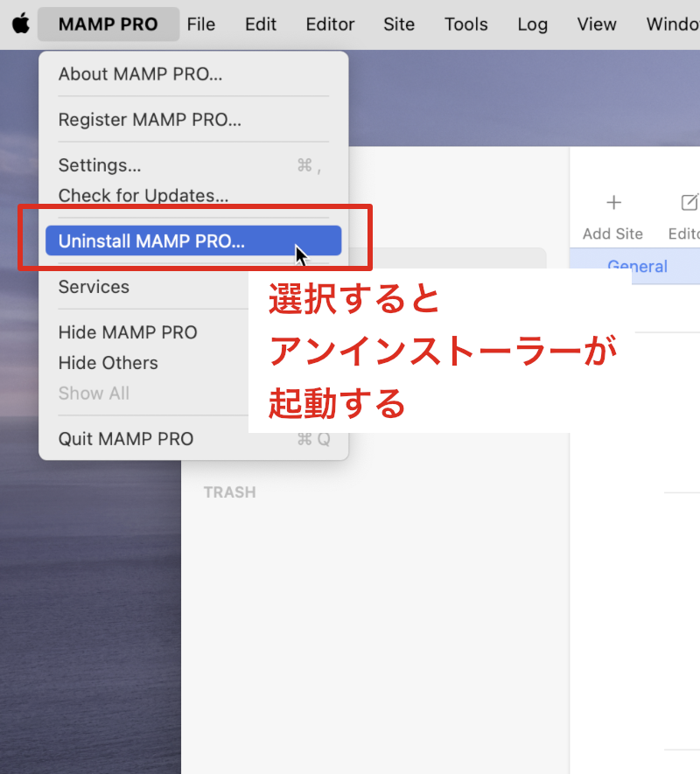Open the Window menu

point(673,24)
